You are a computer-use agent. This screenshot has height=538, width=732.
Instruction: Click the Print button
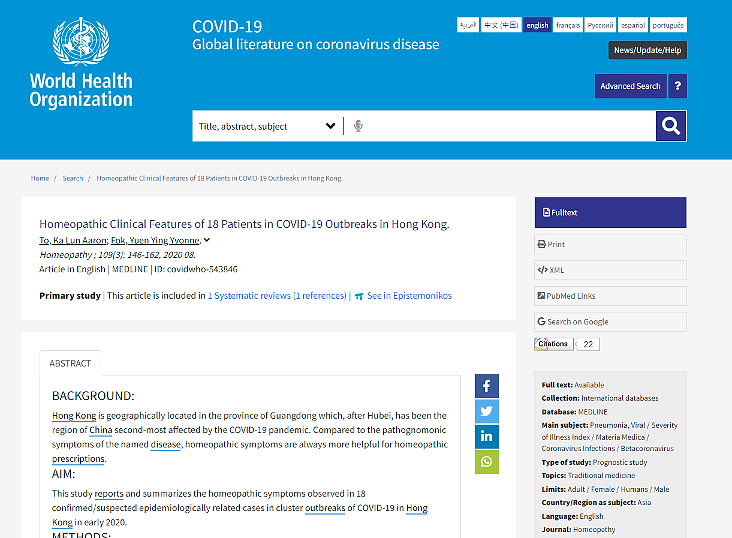click(x=610, y=244)
